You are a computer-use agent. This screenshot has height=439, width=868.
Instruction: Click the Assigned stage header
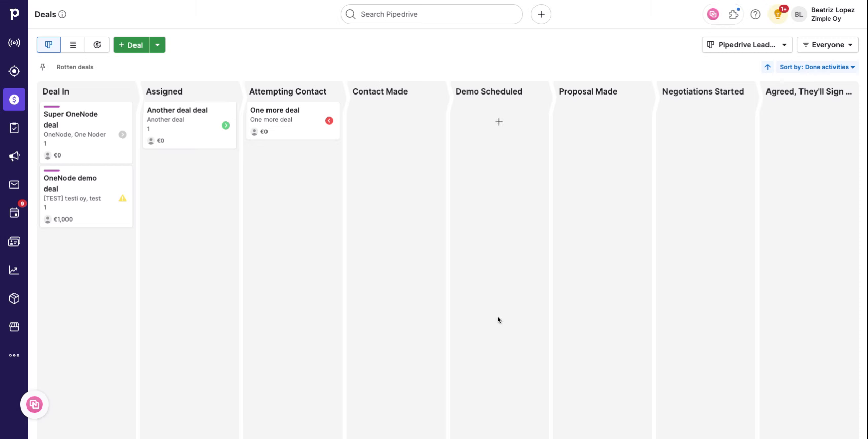(164, 91)
